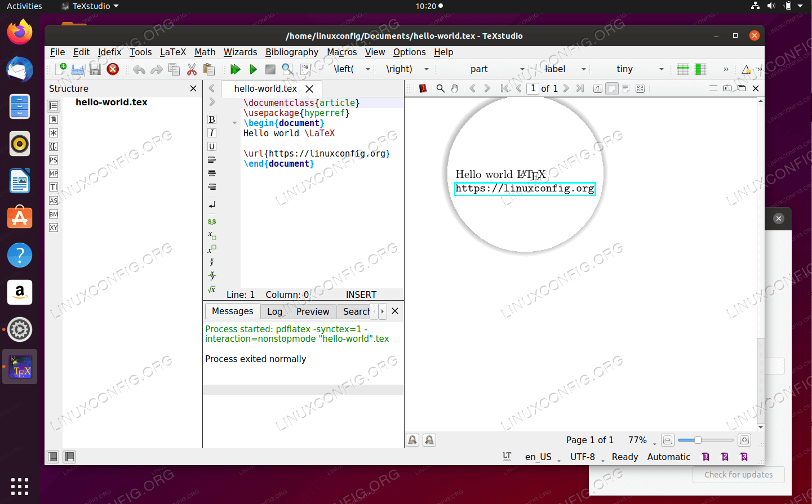Toggle single page view mode
812x504 pixels.
click(x=598, y=89)
